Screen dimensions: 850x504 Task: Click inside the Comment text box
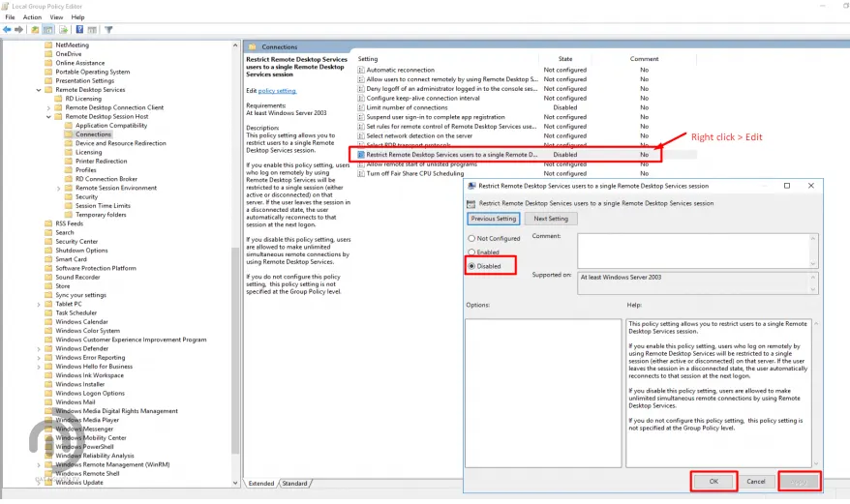[x=693, y=250]
